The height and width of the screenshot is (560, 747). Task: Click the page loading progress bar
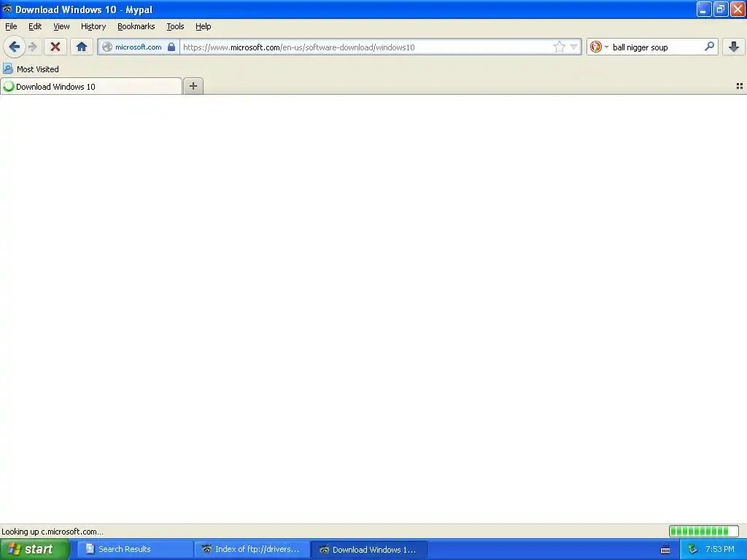pyautogui.click(x=704, y=531)
